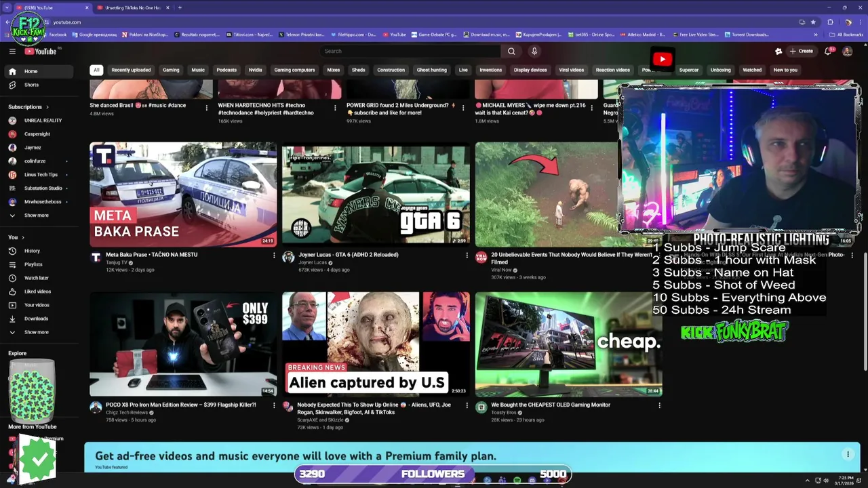Expand Show more under the You section
Screen dimensions: 868x488
coord(39,332)
